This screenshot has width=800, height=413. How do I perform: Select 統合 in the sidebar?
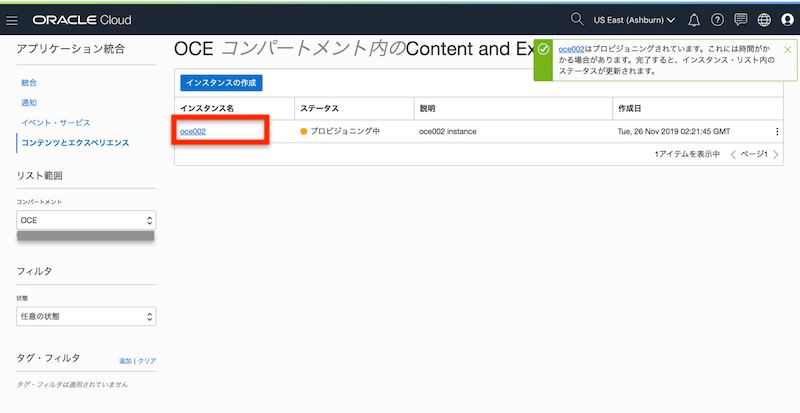pyautogui.click(x=29, y=82)
